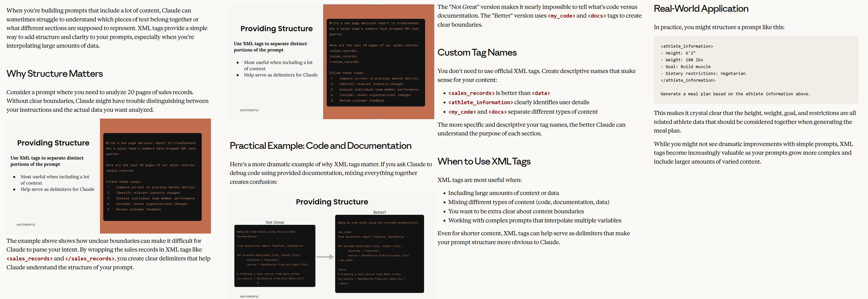The image size is (868, 299).
Task: Click the "- Dietary restrictions: Vegetarian" code line
Action: tap(703, 73)
